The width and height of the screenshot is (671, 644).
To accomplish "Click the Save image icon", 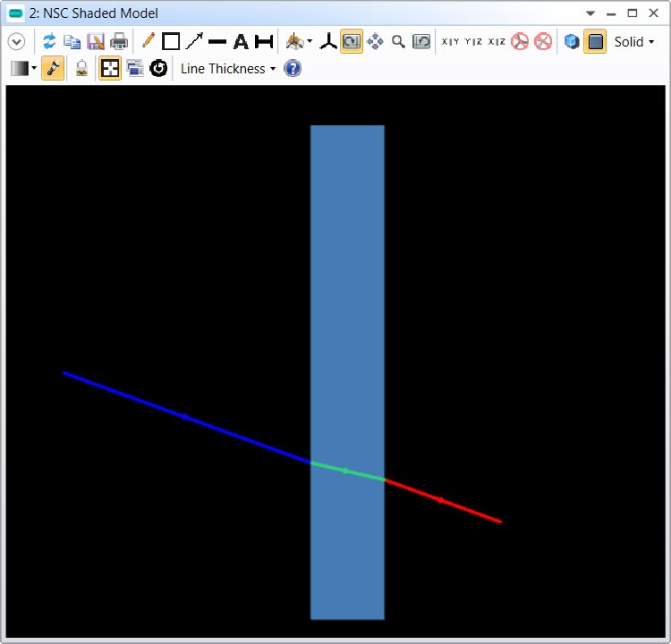I will click(96, 41).
